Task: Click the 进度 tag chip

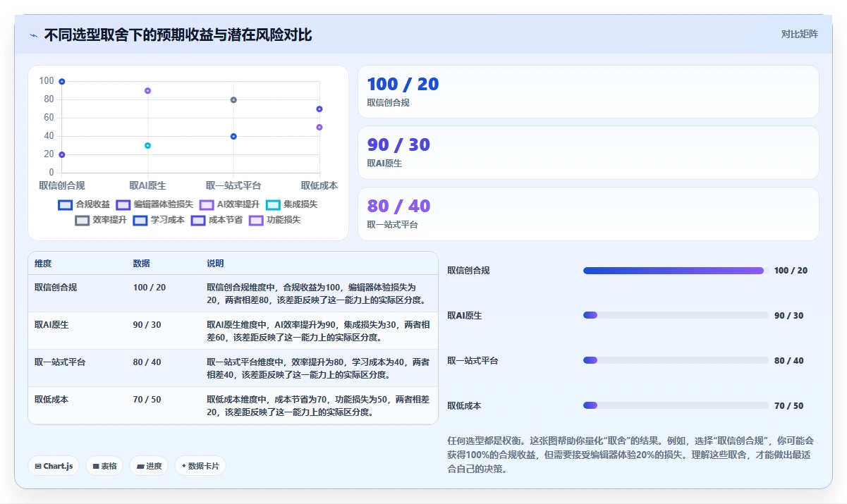Action: click(x=149, y=466)
